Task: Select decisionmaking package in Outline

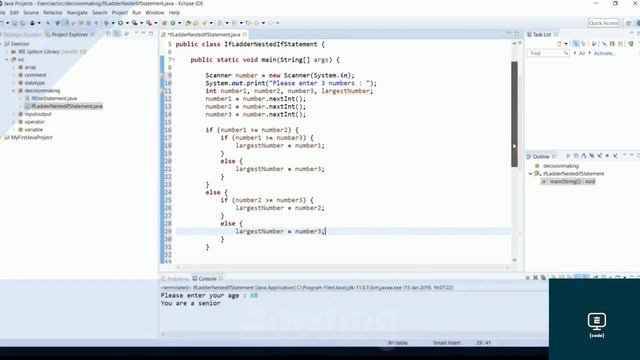Action: [561, 166]
